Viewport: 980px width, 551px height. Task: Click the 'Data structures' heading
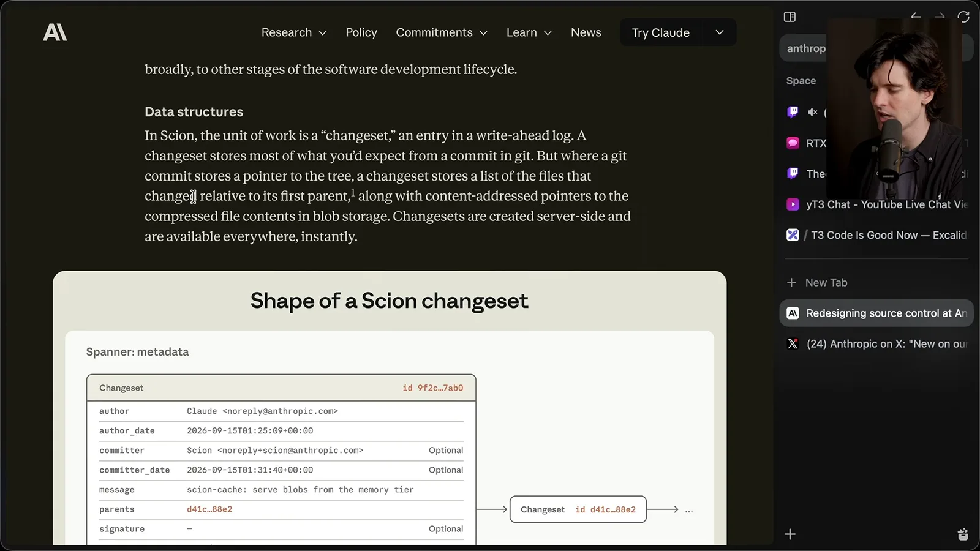tap(194, 112)
